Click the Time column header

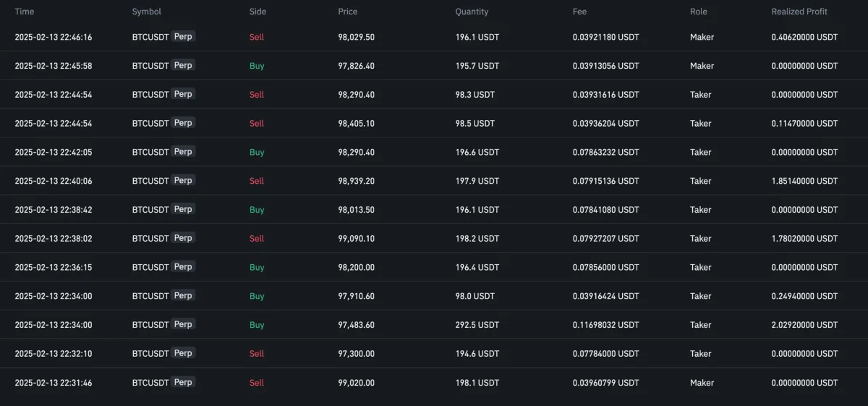(25, 12)
